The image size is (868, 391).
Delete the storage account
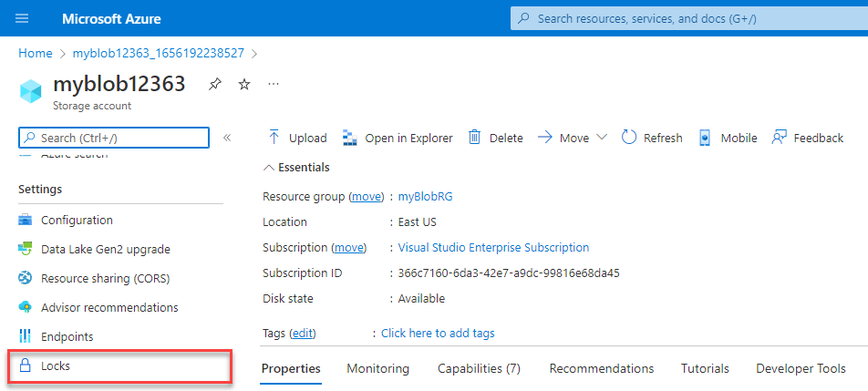tap(496, 138)
